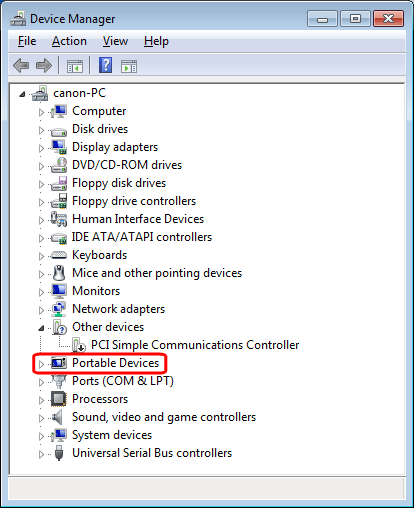Collapse the canon-PC root node

point(22,94)
